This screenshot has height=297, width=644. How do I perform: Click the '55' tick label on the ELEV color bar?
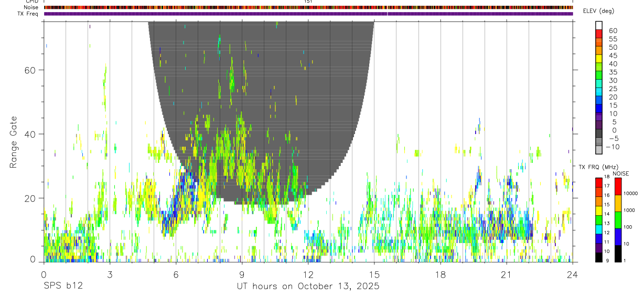pyautogui.click(x=613, y=39)
